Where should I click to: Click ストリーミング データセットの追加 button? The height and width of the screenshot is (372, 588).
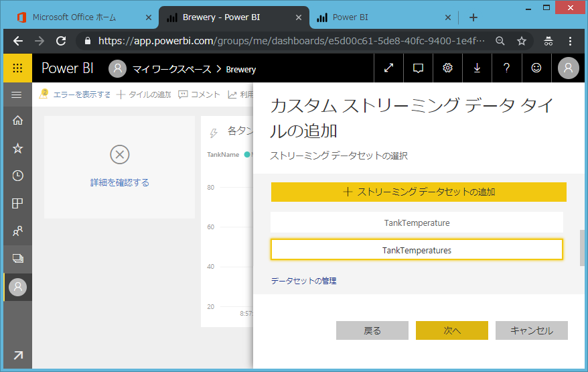click(x=419, y=192)
